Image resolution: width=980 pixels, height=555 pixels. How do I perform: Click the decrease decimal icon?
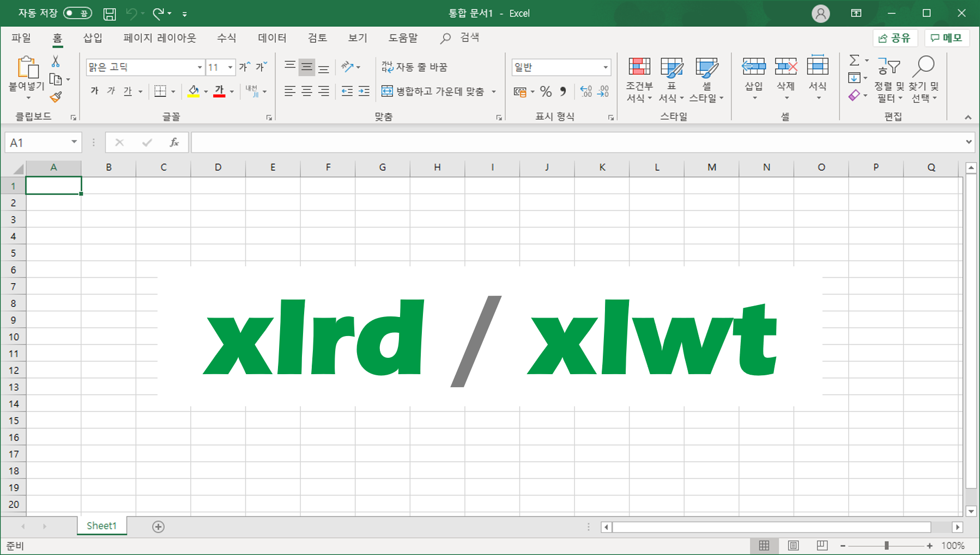[x=603, y=91]
